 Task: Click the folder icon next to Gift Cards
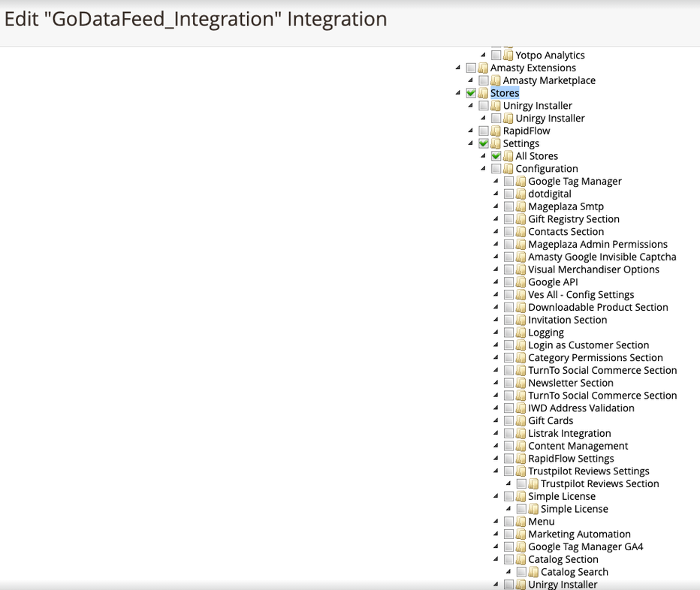(x=521, y=421)
